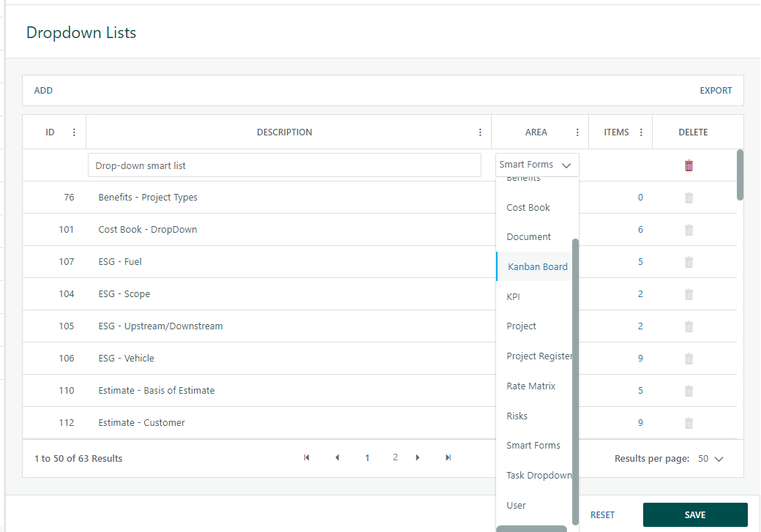Choose Rate Matrix in area list
This screenshot has height=532, width=761.
(531, 386)
